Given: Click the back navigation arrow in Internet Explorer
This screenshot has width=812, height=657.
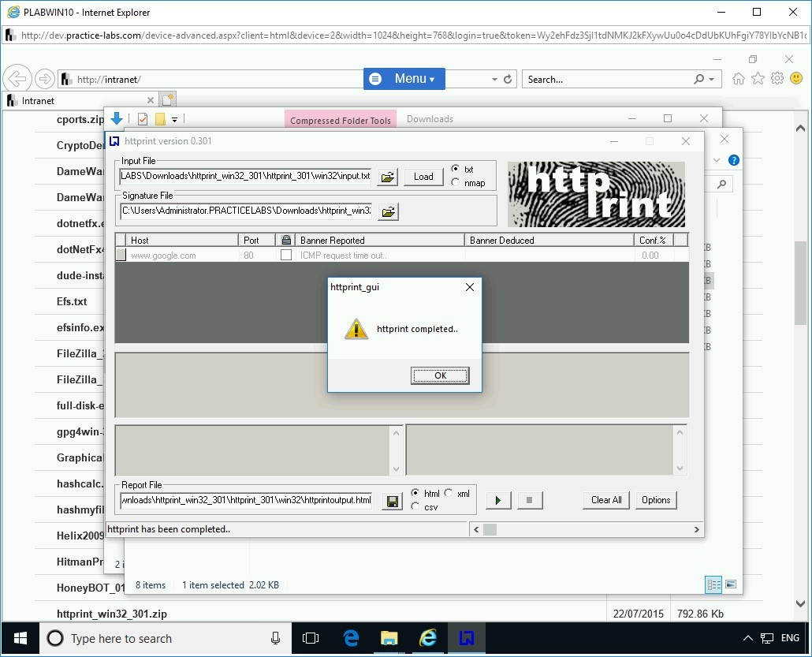Looking at the screenshot, I should pos(16,78).
